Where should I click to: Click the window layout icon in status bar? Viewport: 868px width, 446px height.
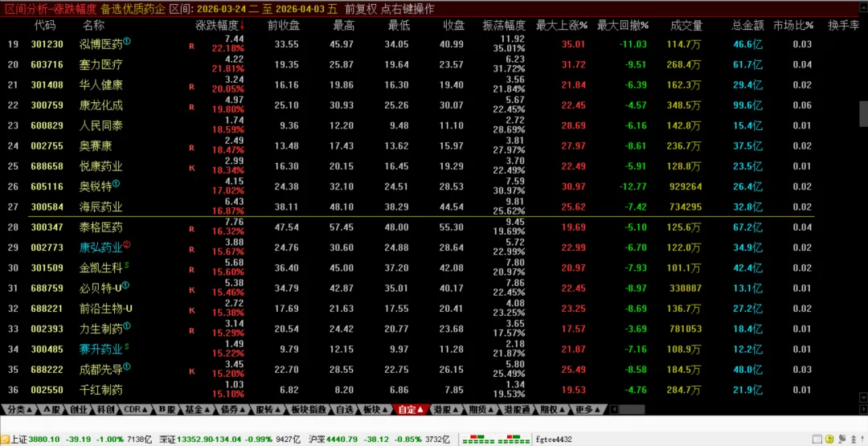[817, 440]
